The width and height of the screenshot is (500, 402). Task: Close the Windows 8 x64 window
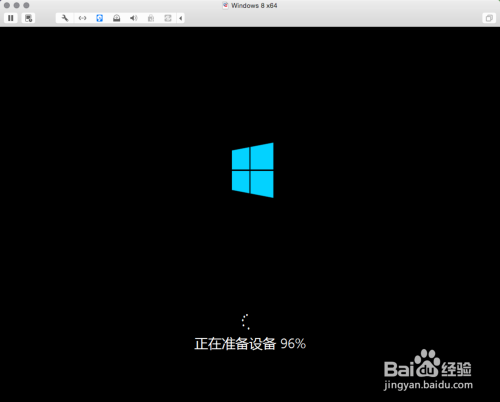7,5
